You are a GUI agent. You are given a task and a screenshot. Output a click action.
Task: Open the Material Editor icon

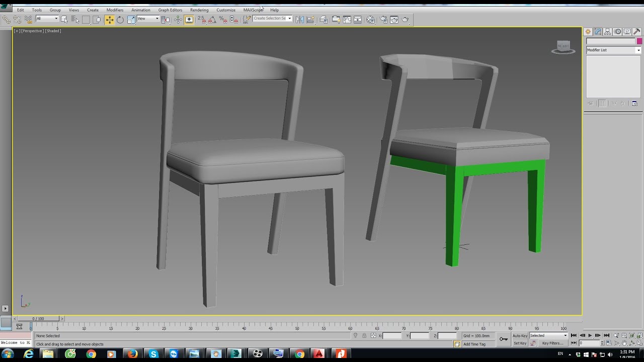pyautogui.click(x=371, y=20)
